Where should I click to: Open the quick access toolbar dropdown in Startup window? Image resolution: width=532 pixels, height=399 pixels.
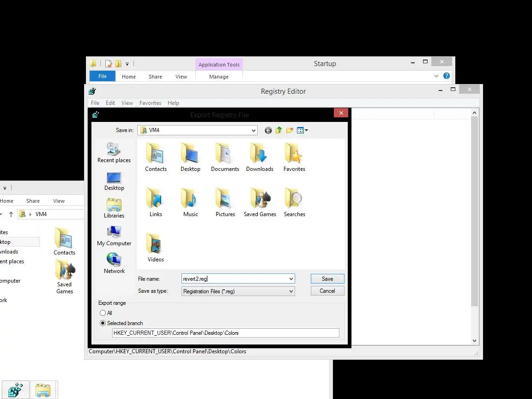127,64
